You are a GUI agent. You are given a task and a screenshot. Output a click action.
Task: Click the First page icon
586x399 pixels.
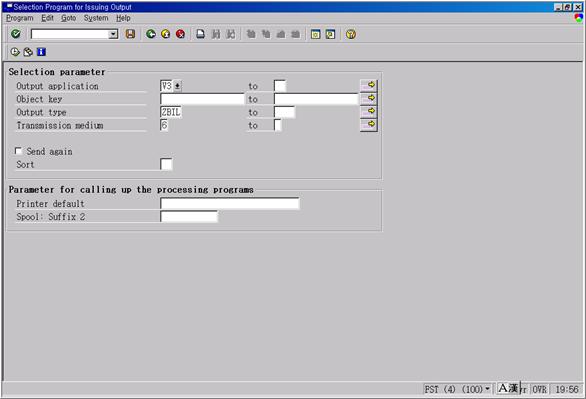(x=251, y=34)
